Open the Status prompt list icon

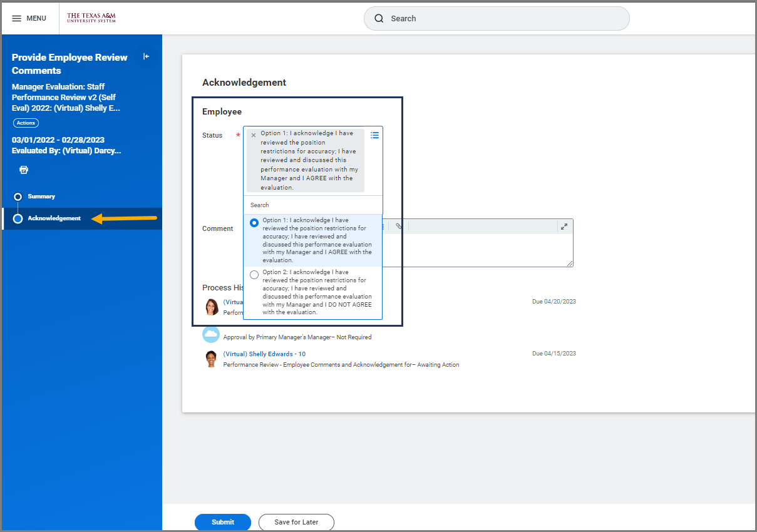point(374,135)
